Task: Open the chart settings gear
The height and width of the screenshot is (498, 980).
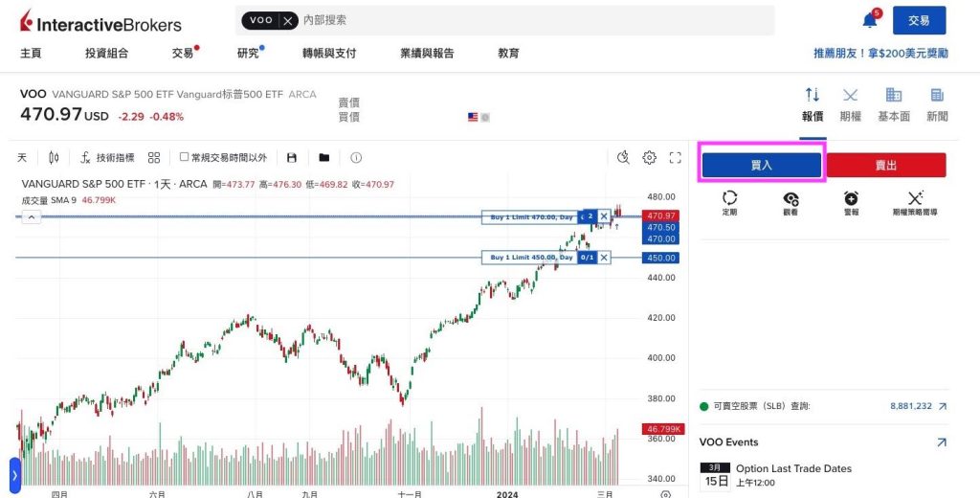Action: tap(650, 158)
